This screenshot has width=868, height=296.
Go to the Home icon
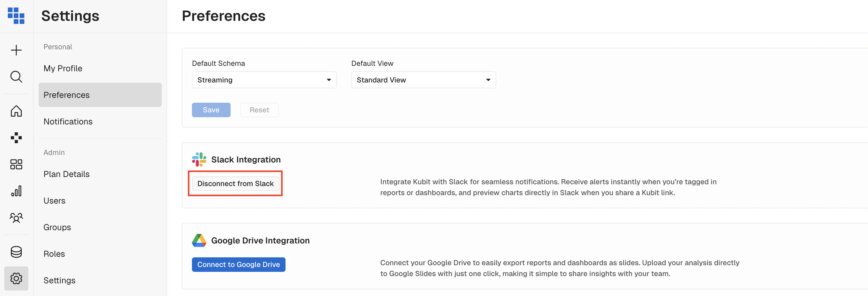pos(16,111)
